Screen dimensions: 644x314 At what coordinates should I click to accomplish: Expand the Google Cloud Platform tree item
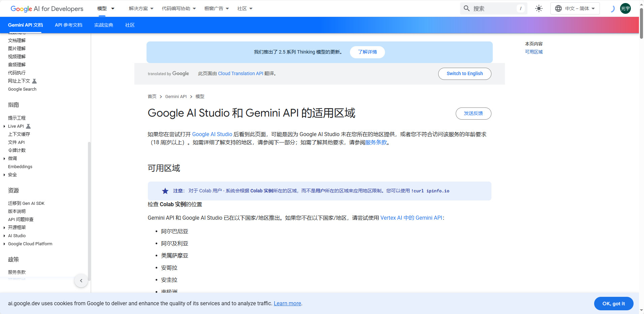4,244
